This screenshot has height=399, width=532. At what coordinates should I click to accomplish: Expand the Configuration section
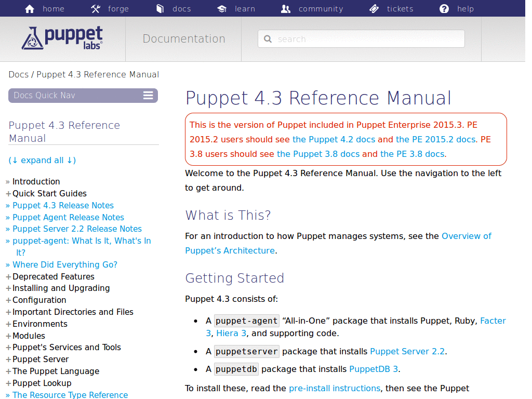click(36, 300)
